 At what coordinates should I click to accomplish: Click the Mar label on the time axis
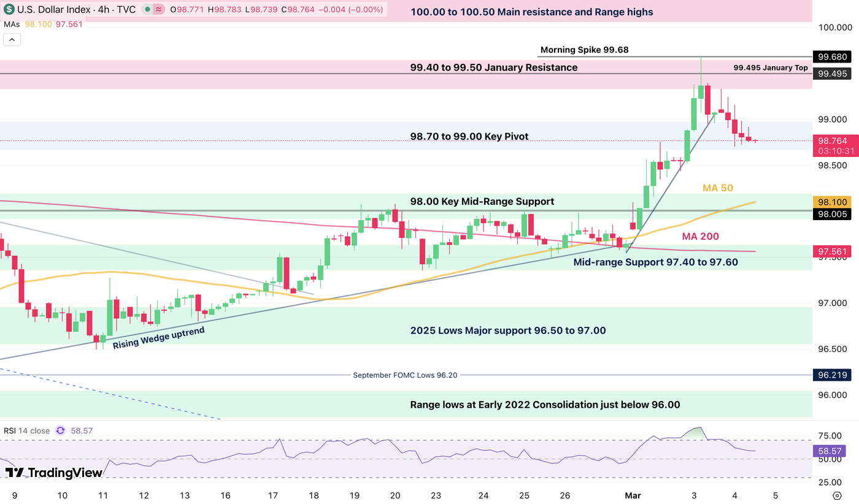633,495
